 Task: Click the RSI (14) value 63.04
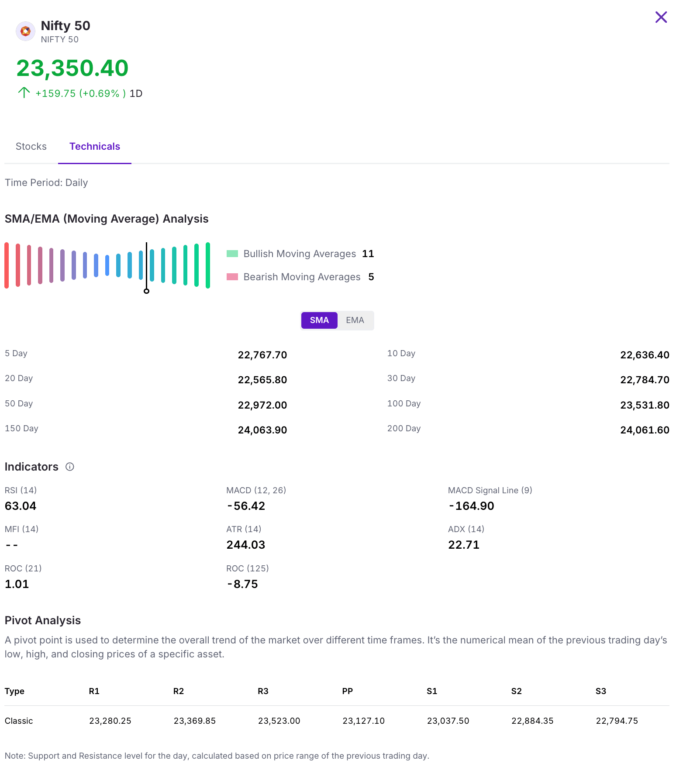(21, 506)
